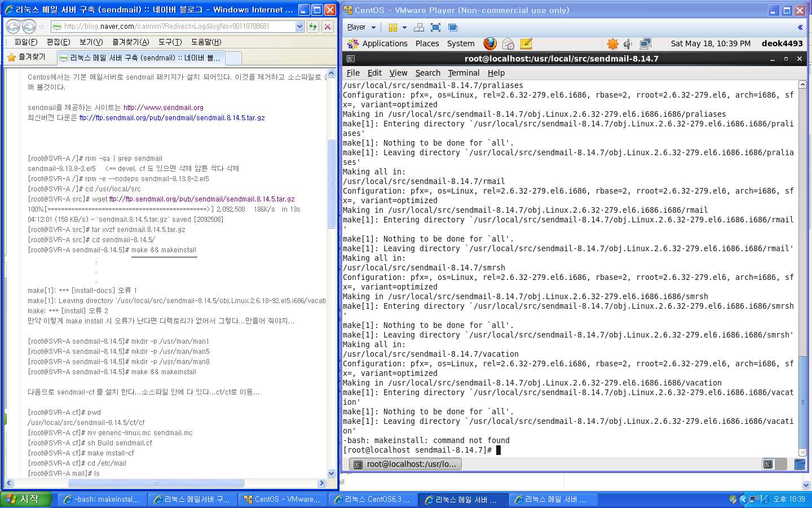Open the terminal Edit menu
Screen dimensions: 812x508
374,73
